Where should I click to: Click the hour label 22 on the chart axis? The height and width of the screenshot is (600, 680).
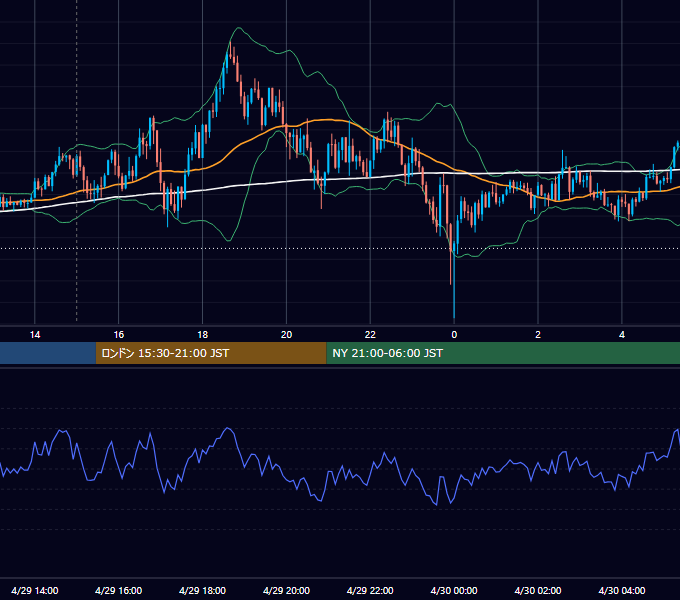[x=370, y=335]
